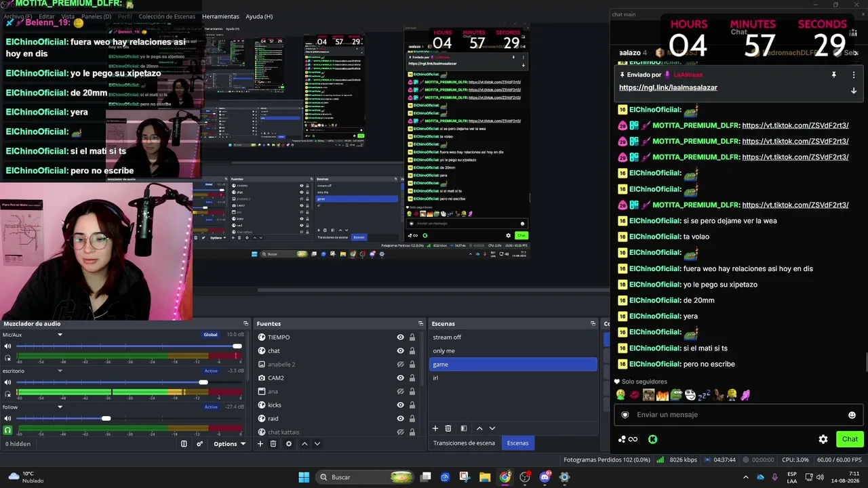This screenshot has height=488, width=868.
Task: Hide the chat source
Action: (400, 351)
